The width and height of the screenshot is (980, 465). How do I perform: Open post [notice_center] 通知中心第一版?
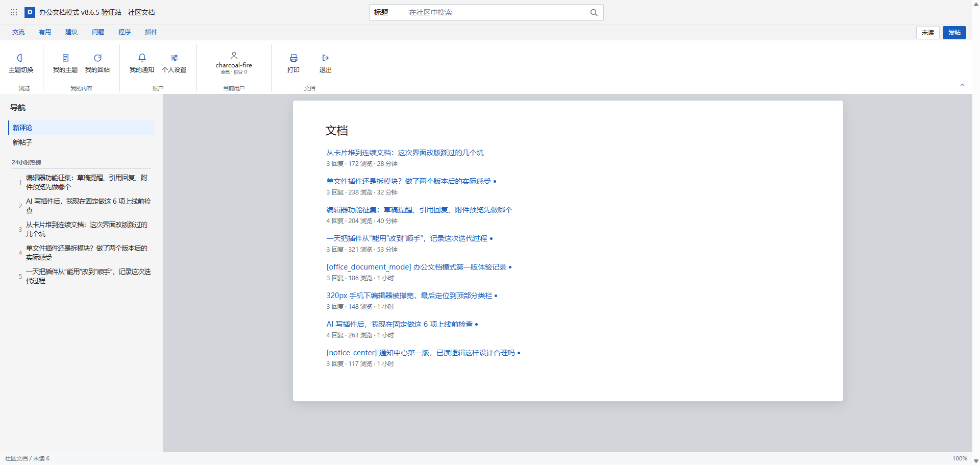pyautogui.click(x=421, y=353)
